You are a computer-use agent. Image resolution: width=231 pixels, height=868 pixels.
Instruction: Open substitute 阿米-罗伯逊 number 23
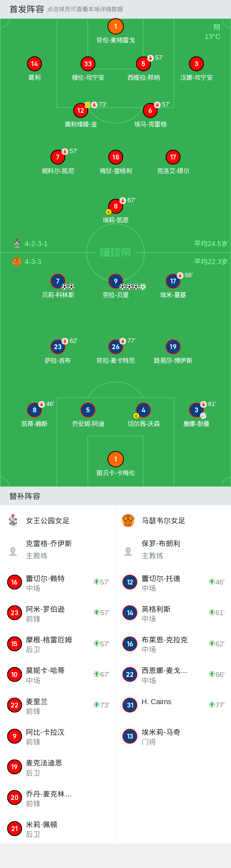tap(58, 613)
